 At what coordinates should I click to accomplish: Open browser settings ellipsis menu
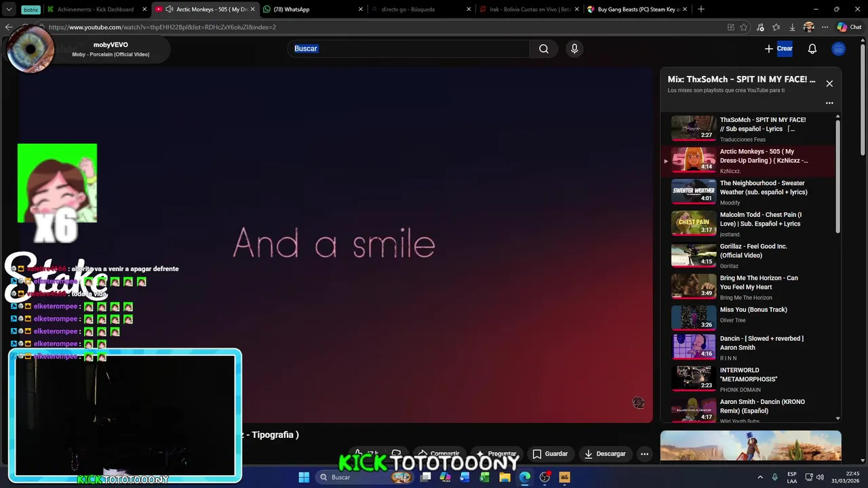coord(825,27)
